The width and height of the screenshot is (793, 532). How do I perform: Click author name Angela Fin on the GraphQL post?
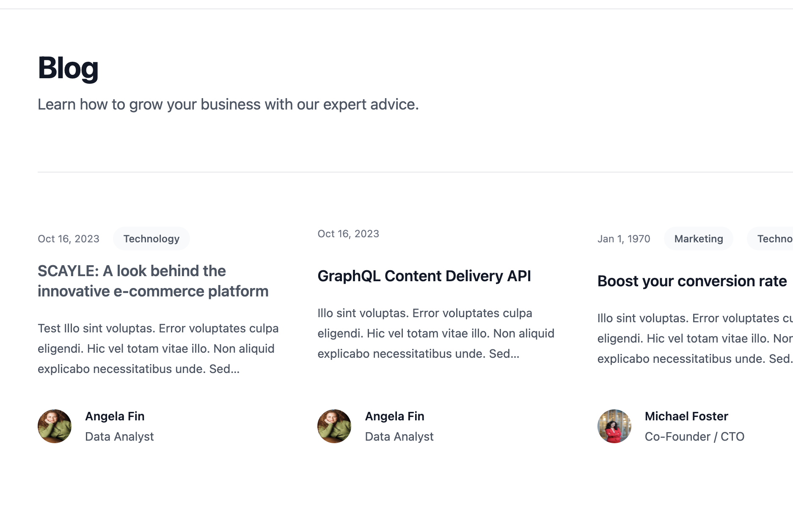tap(394, 417)
